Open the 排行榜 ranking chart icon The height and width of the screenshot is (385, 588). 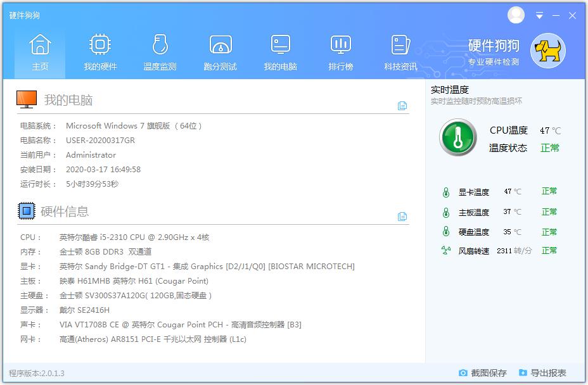[x=341, y=45]
